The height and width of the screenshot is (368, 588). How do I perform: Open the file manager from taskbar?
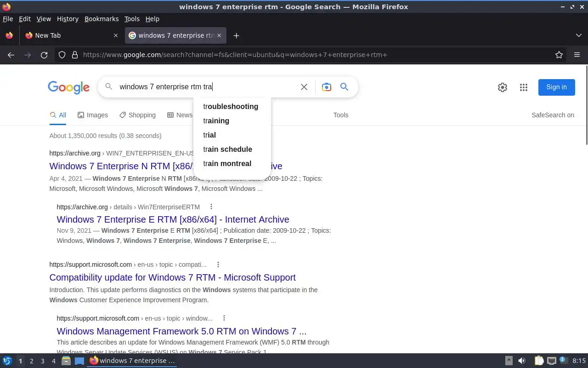pos(66,361)
